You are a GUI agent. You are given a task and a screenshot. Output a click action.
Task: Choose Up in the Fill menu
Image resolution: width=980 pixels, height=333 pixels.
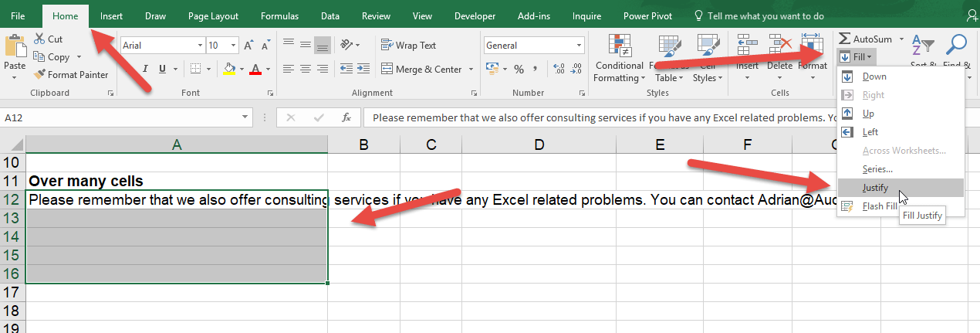pyautogui.click(x=901, y=114)
